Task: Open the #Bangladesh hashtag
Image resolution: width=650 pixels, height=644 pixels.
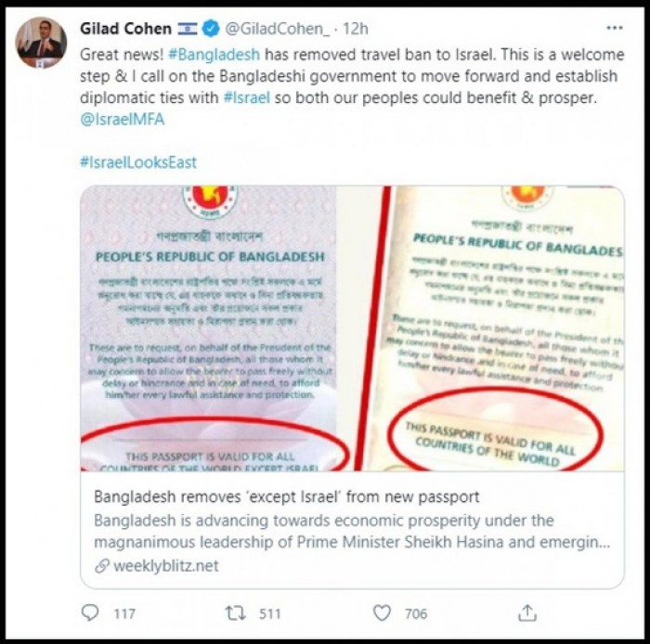Action: (x=214, y=54)
